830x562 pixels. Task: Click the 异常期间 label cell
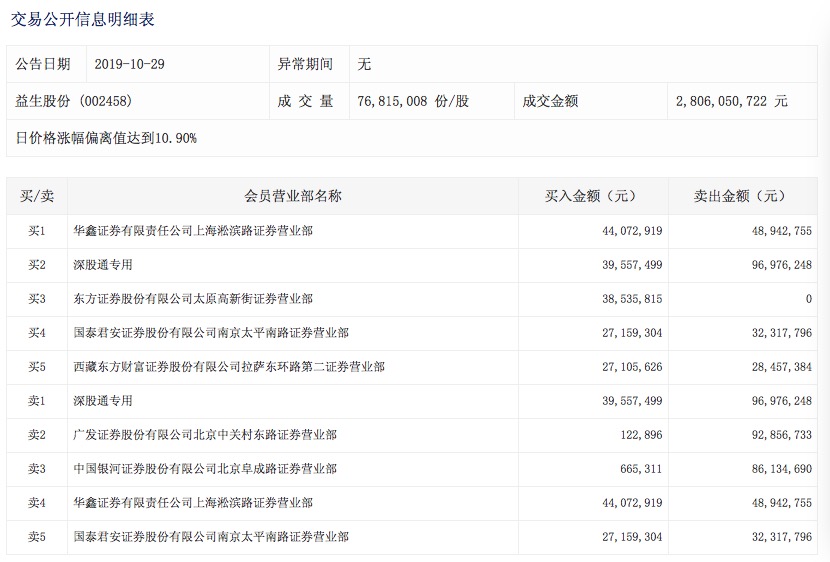(x=306, y=64)
